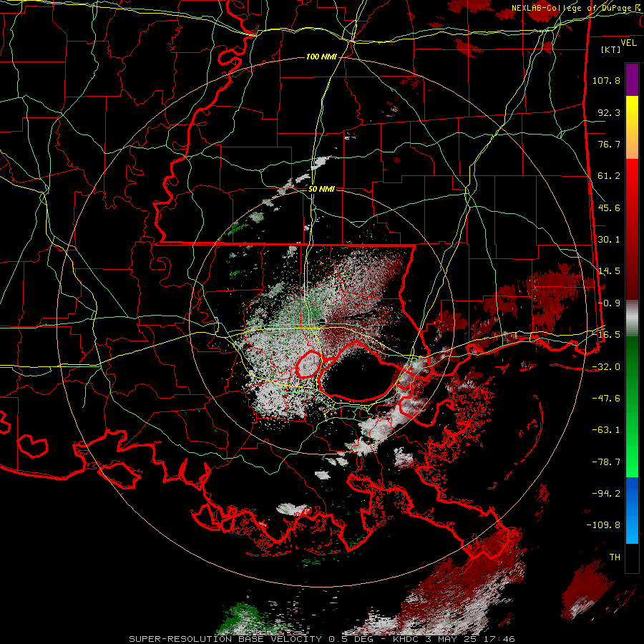
Task: Click the -109.8 value on the velocity scale
Action: (x=603, y=525)
